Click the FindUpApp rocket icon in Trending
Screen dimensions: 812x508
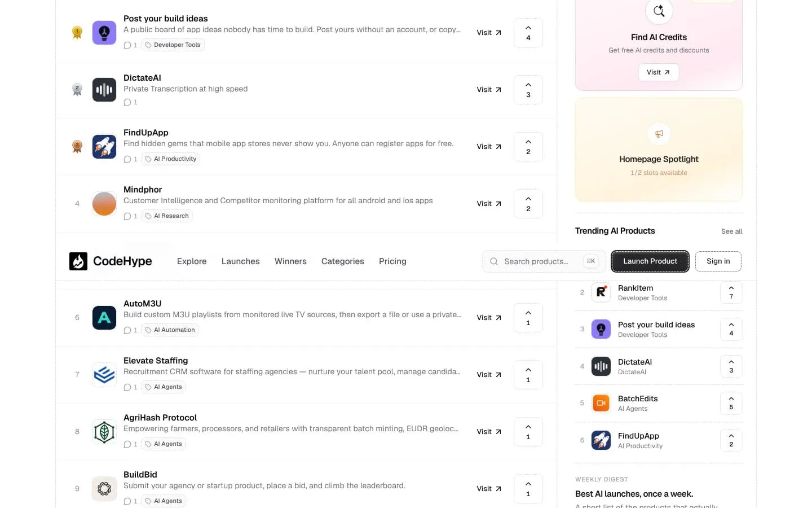[x=601, y=440]
